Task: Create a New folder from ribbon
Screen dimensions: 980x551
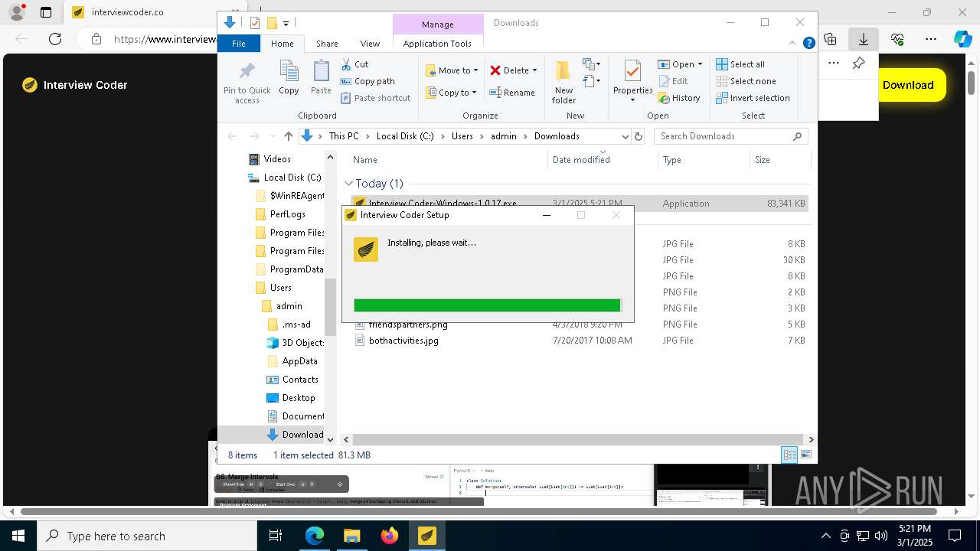Action: point(563,82)
